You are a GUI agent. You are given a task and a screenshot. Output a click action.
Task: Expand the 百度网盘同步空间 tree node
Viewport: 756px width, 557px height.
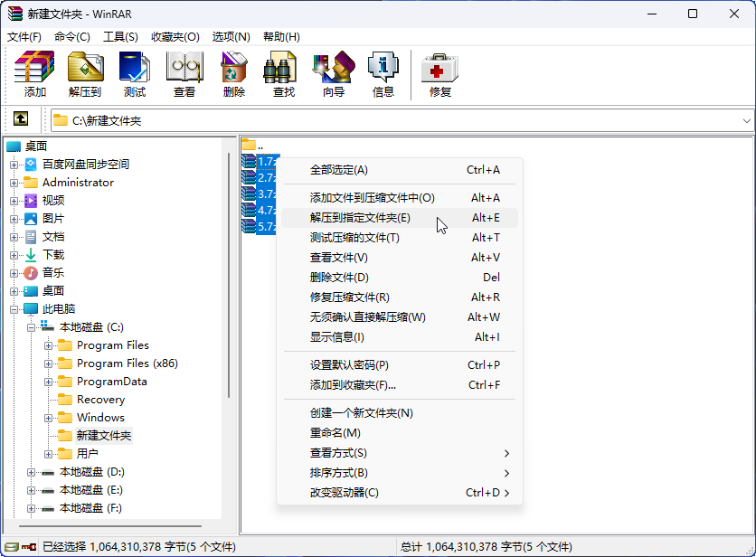click(x=14, y=165)
